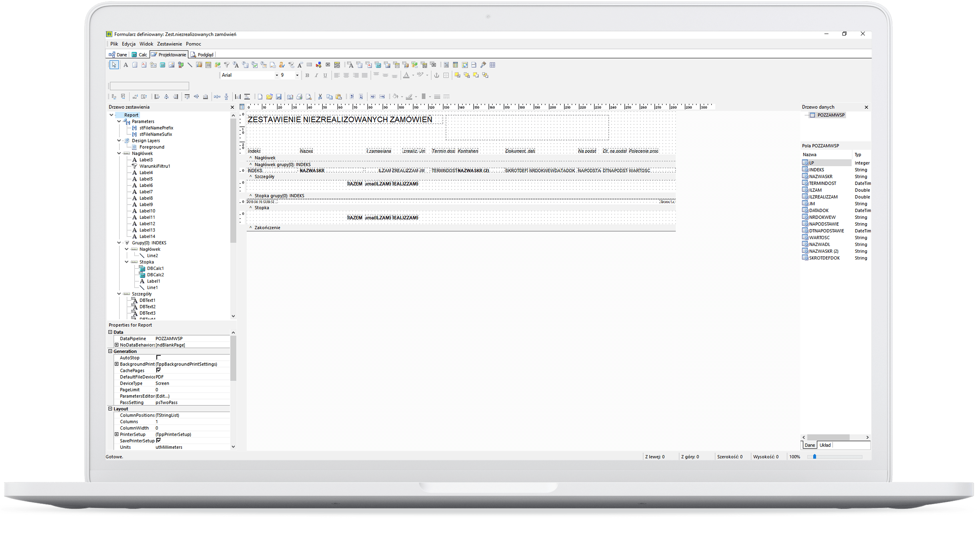Switch to the Podgląd tab
This screenshot has height=533, width=980.
click(202, 54)
